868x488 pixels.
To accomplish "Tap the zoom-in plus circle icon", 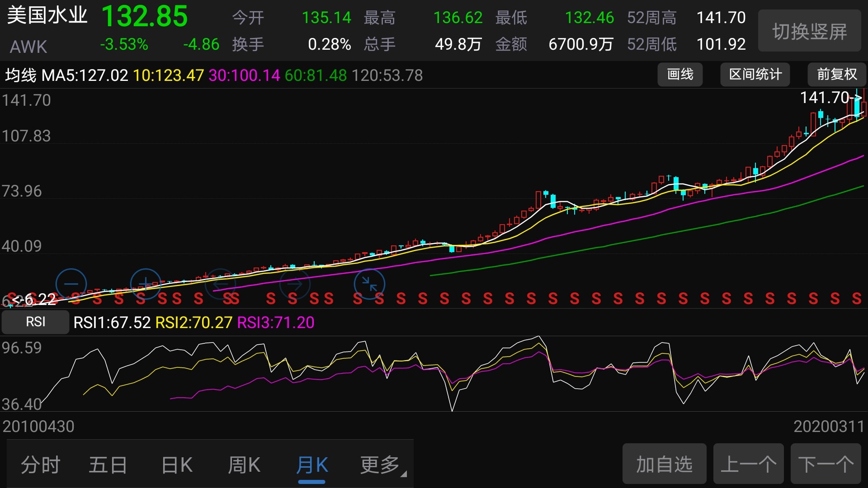I will (146, 284).
